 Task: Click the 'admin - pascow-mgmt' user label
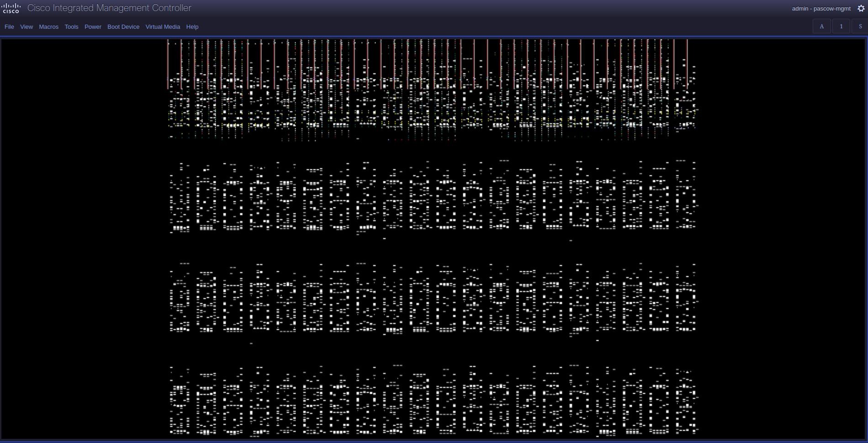click(821, 8)
